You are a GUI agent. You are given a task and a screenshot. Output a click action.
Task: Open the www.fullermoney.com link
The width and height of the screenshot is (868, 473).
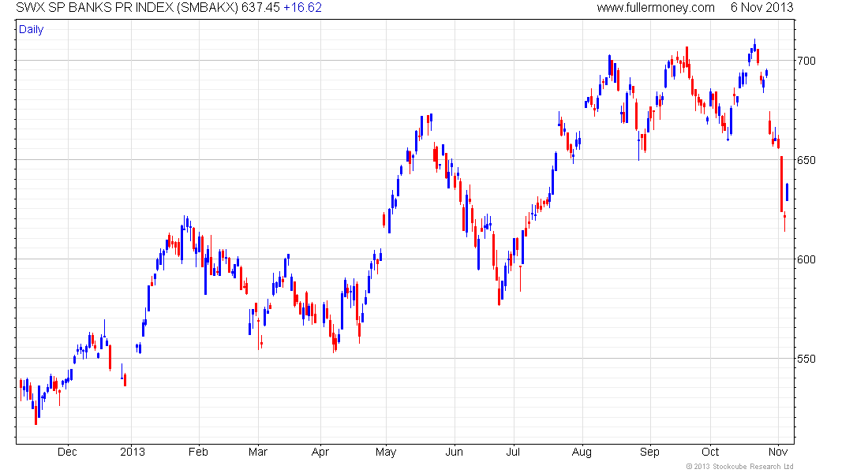[656, 8]
